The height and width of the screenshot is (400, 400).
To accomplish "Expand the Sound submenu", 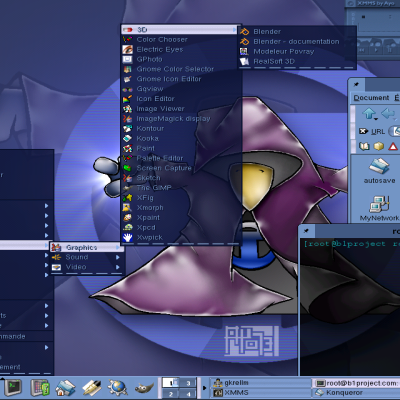I will click(x=87, y=257).
